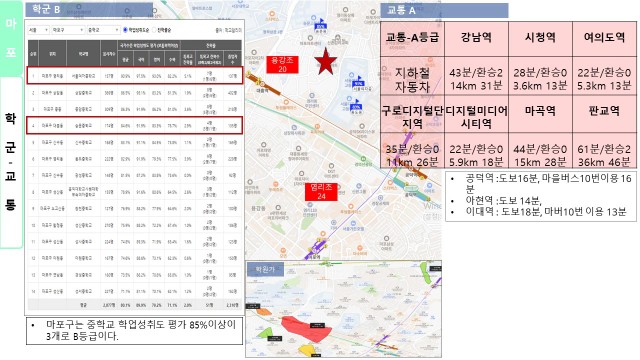Click the 디지털미디어시티역 header cell
640x360 pixels.
pos(476,115)
